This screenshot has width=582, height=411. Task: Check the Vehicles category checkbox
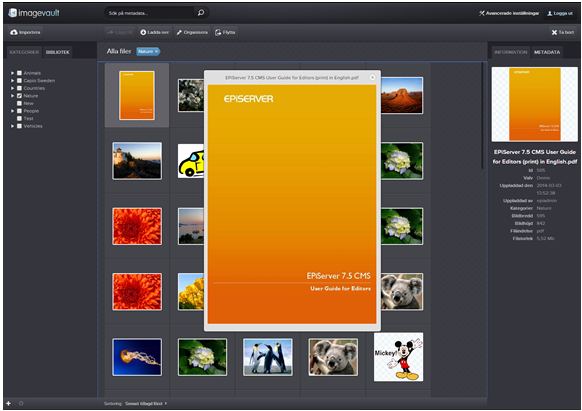19,126
